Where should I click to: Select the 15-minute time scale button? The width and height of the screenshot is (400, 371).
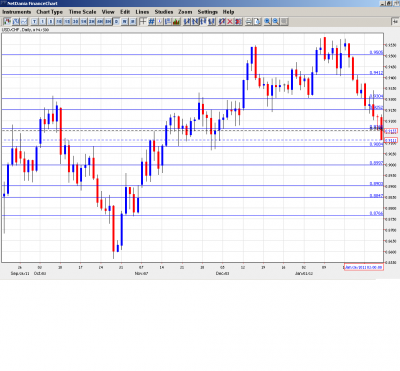pos(67,22)
